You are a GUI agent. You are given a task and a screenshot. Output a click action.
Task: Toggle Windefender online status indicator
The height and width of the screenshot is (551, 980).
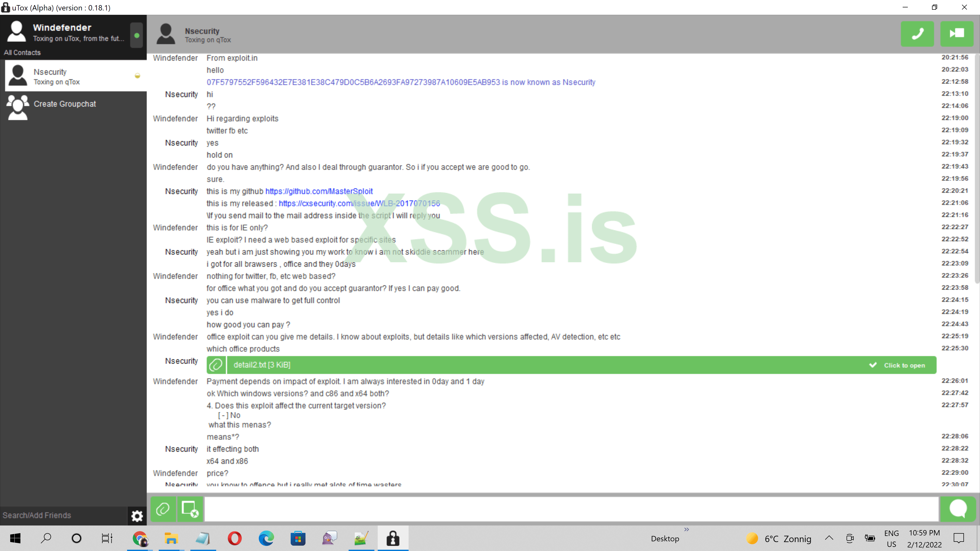137,35
